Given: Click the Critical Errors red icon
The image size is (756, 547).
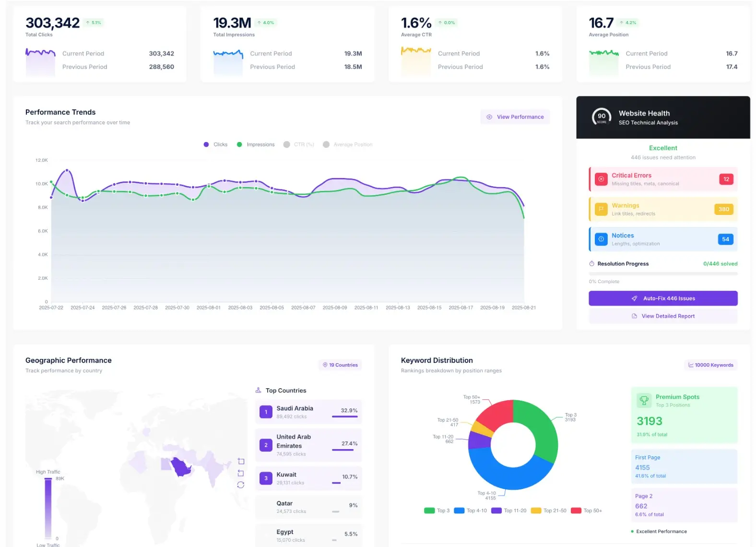Looking at the screenshot, I should 601,179.
